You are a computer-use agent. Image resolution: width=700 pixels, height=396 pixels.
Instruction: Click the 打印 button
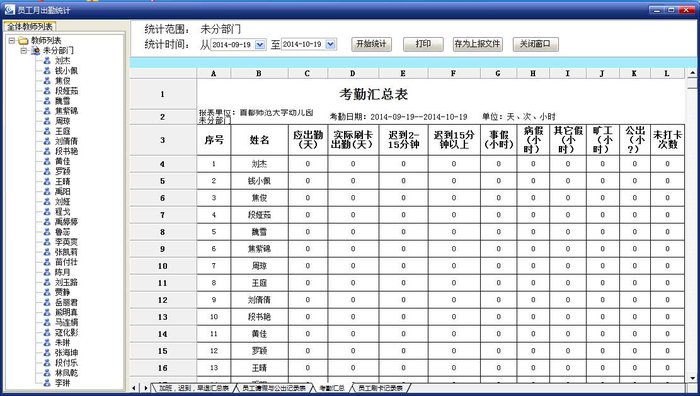coord(423,44)
